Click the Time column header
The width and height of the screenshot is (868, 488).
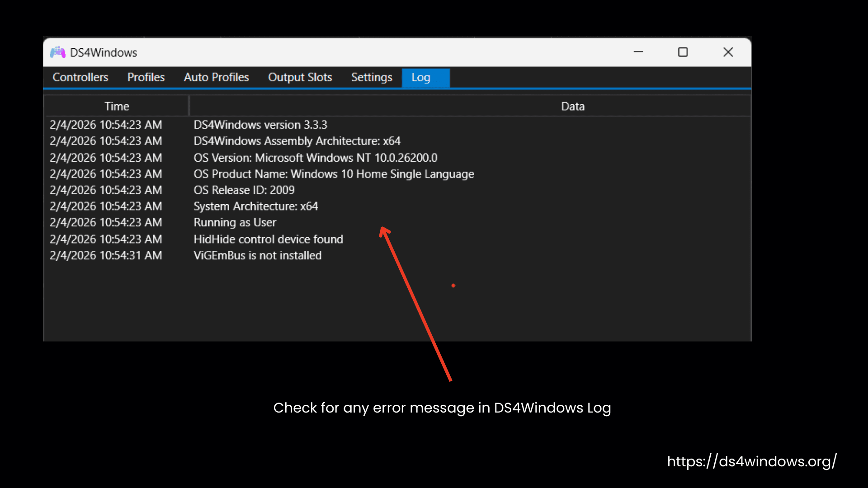pos(117,106)
